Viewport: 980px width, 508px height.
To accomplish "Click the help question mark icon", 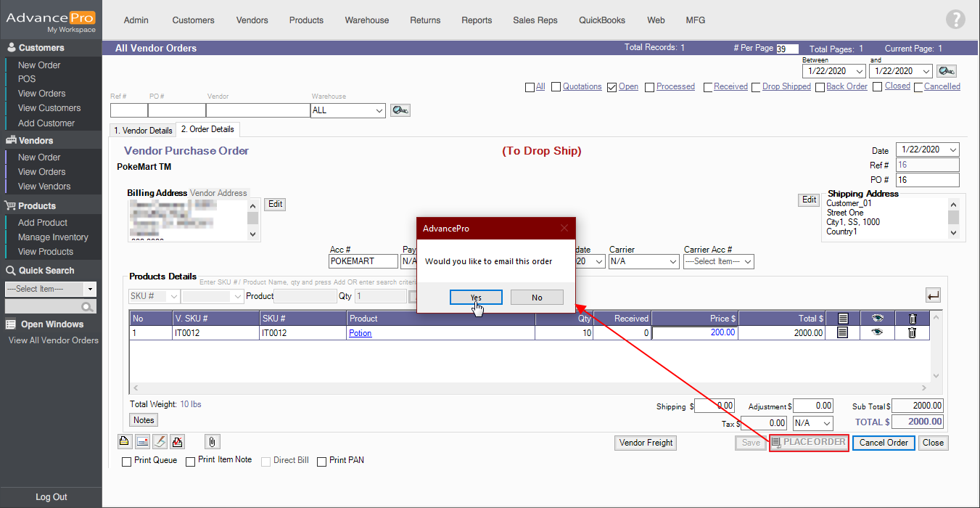I will point(955,20).
